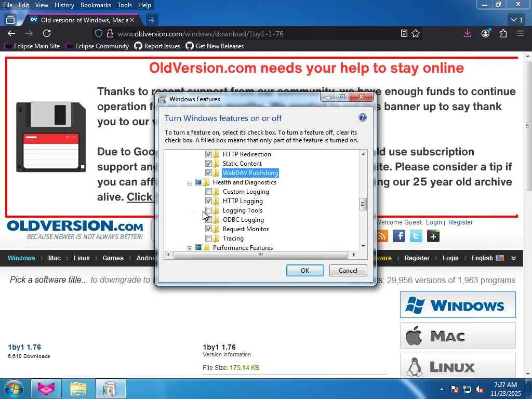Click the Facebook icon on OldVersion page

click(399, 236)
